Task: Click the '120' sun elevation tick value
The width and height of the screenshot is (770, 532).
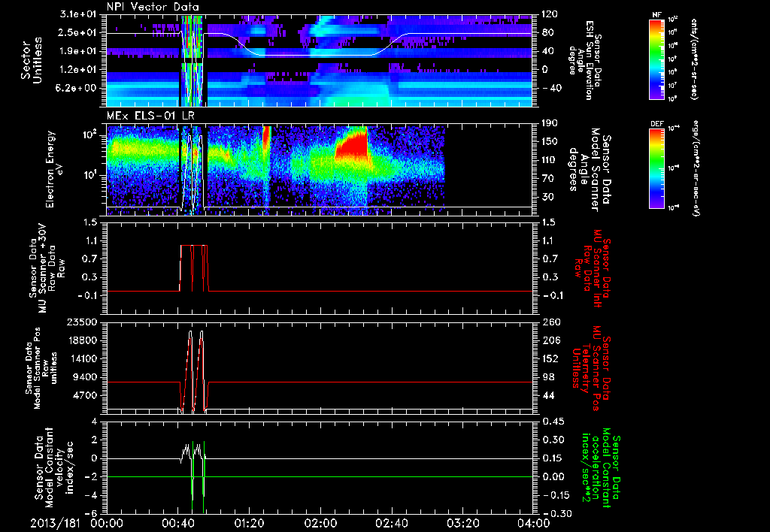Action: pyautogui.click(x=550, y=14)
